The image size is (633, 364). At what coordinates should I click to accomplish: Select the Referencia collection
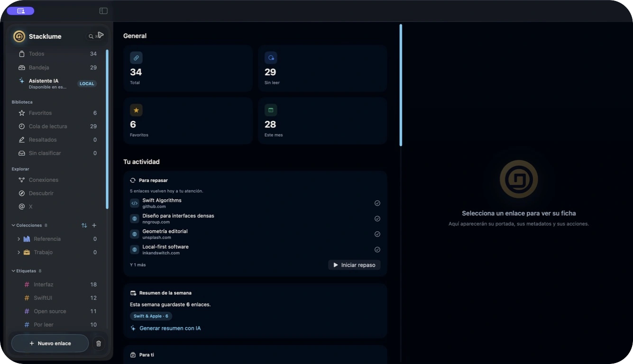tap(57, 239)
